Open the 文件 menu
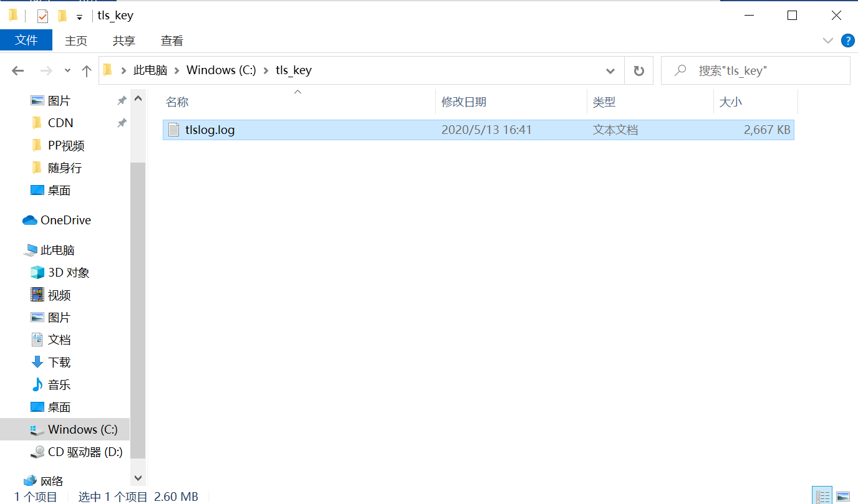Image resolution: width=858 pixels, height=504 pixels. [x=26, y=40]
